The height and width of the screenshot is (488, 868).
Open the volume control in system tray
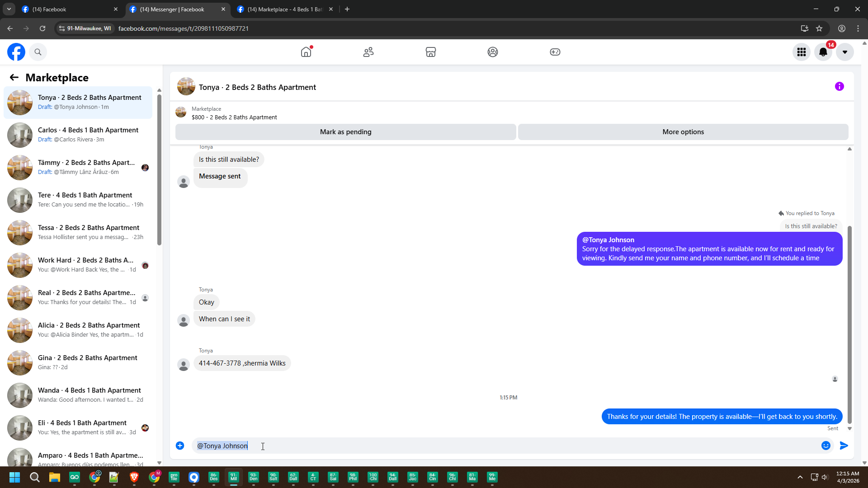coord(825,477)
